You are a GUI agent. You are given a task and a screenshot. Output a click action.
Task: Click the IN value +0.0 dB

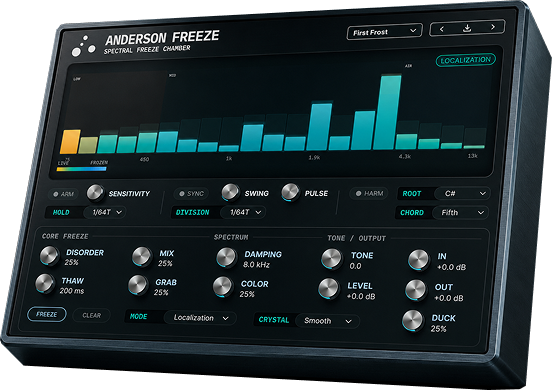pos(451,267)
